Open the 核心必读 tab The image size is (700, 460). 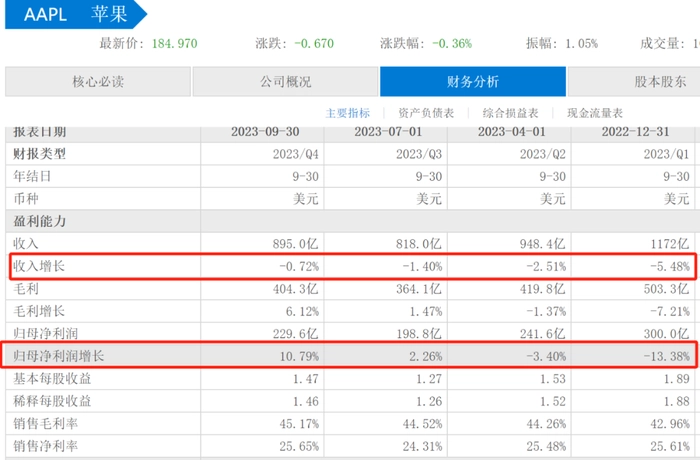(x=98, y=82)
